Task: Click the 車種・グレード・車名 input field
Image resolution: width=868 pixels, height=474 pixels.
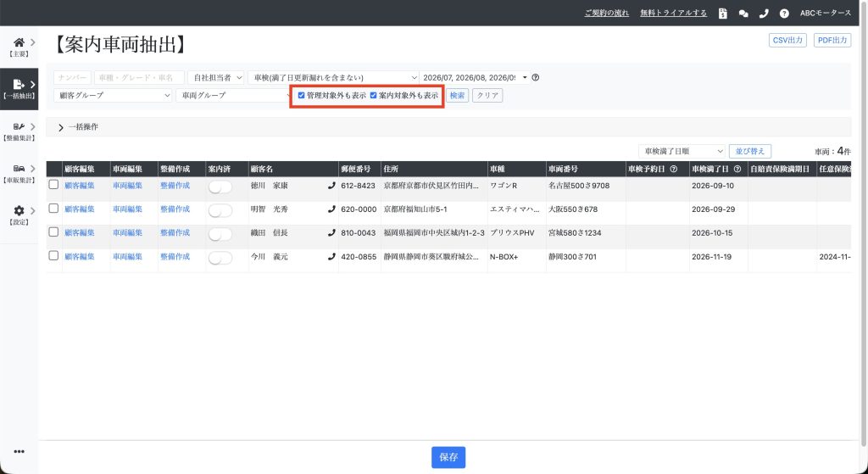Action: (139, 77)
